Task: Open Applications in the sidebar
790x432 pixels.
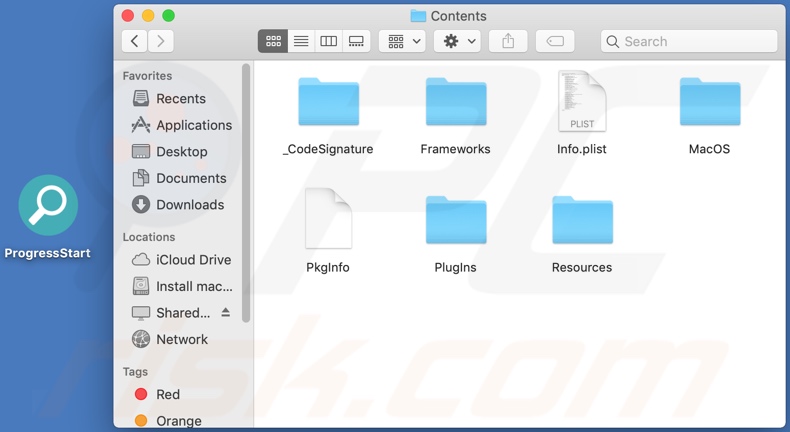Action: 180,125
